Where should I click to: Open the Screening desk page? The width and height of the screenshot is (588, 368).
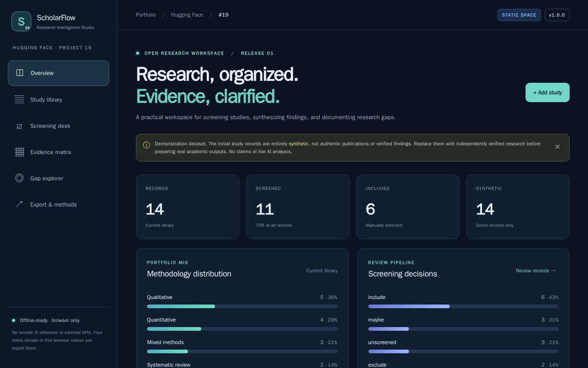58,126
